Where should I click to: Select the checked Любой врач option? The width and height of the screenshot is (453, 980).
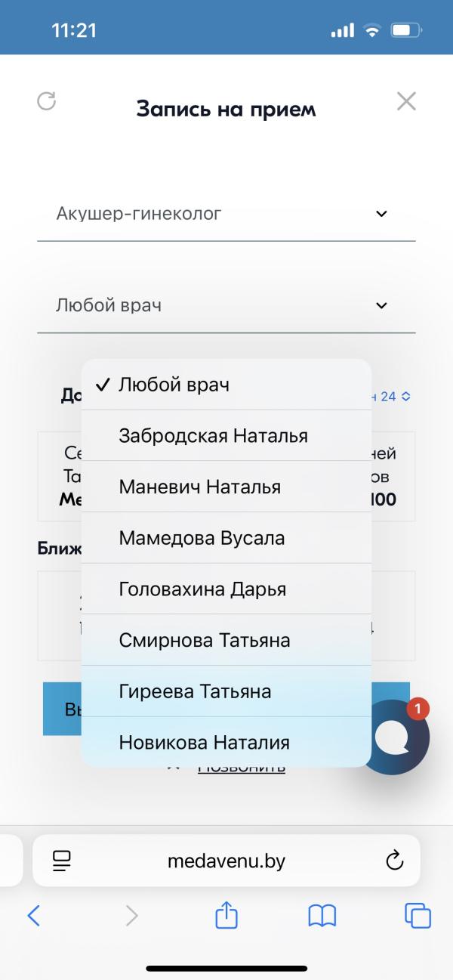pos(226,385)
